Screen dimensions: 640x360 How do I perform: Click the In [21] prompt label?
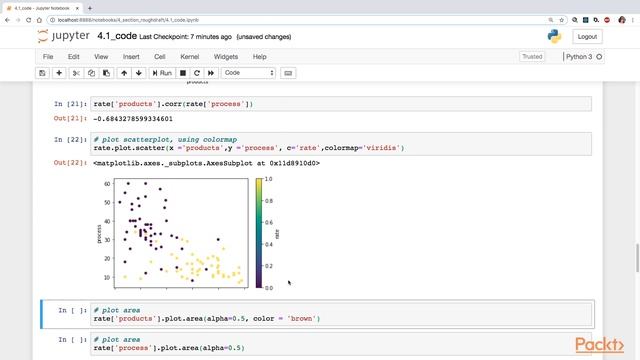pyautogui.click(x=70, y=104)
